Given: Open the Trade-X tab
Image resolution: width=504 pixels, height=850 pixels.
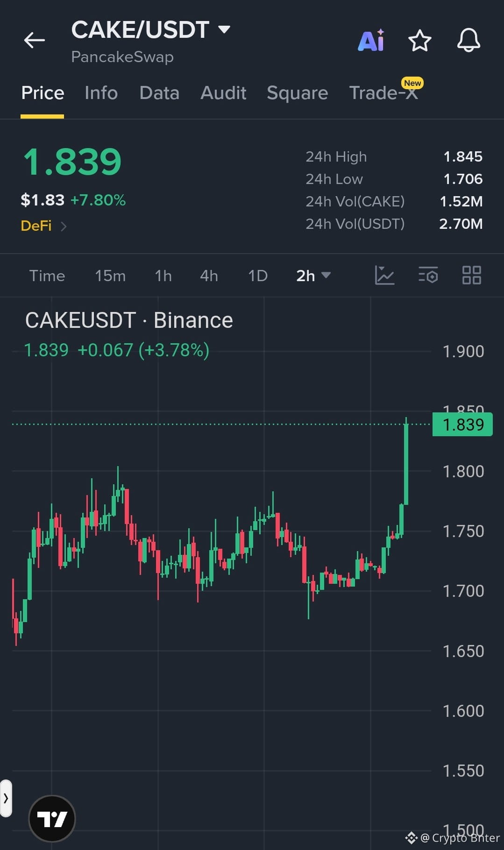Looking at the screenshot, I should tap(383, 93).
